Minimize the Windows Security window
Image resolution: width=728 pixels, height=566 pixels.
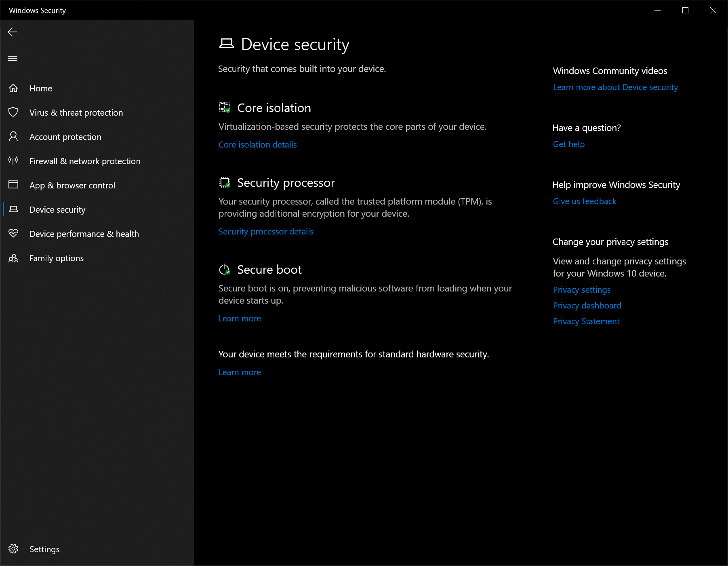657,10
